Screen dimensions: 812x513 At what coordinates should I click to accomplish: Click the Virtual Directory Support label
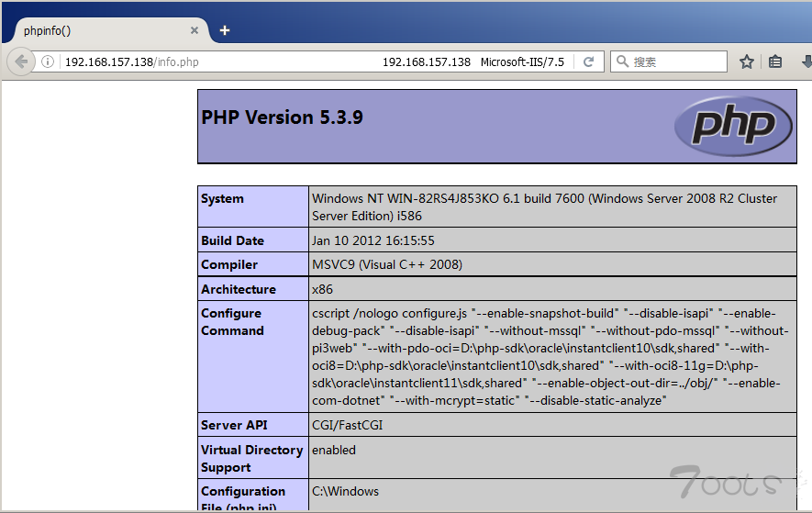[251, 459]
